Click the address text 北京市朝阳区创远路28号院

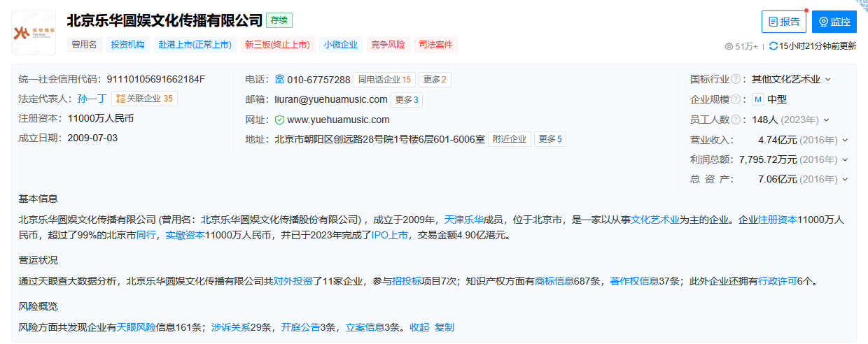[333, 139]
